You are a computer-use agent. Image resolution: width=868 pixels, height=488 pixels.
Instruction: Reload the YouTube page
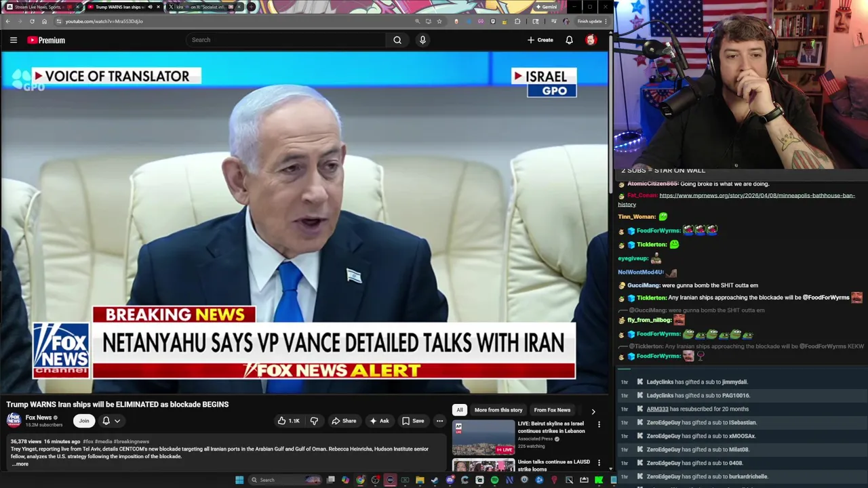coord(32,21)
